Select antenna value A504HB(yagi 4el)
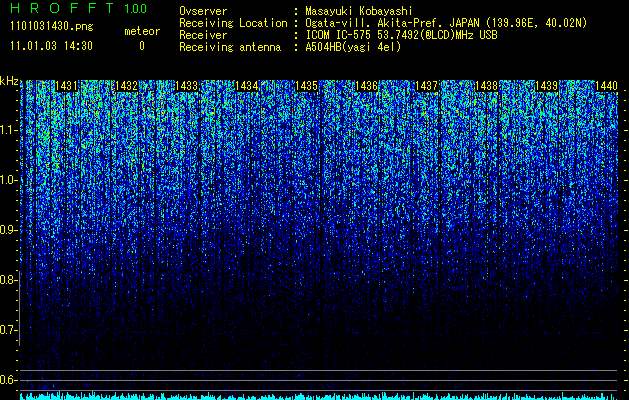629x400 pixels. (353, 47)
